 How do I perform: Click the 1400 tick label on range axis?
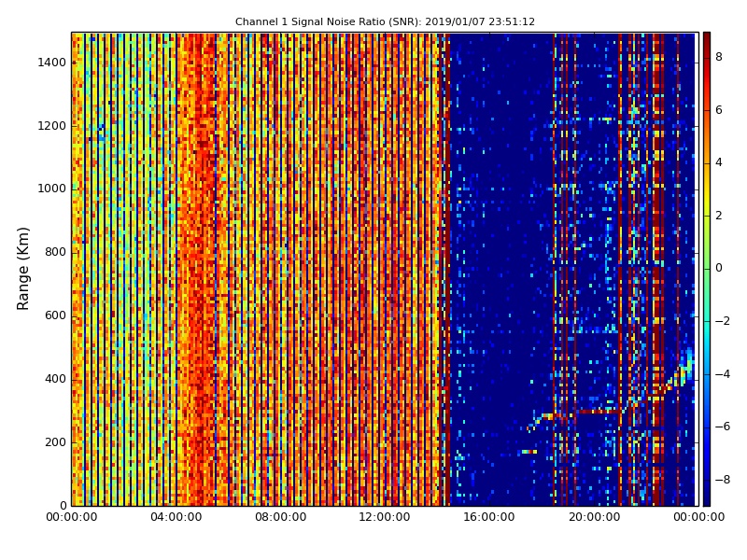pyautogui.click(x=52, y=63)
